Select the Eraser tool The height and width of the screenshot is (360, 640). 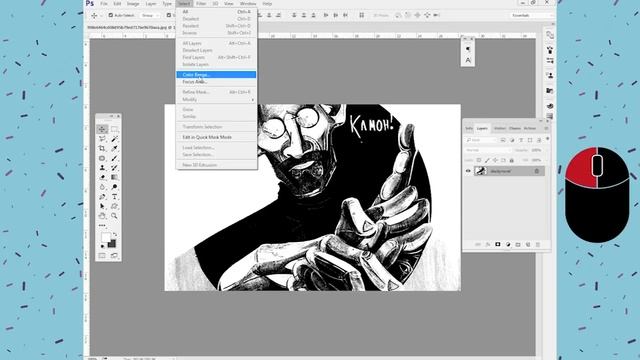tap(102, 177)
